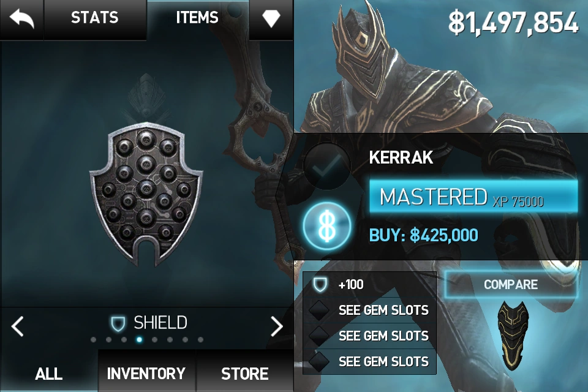Open the second SEE GEM SLOTS row

point(369,336)
